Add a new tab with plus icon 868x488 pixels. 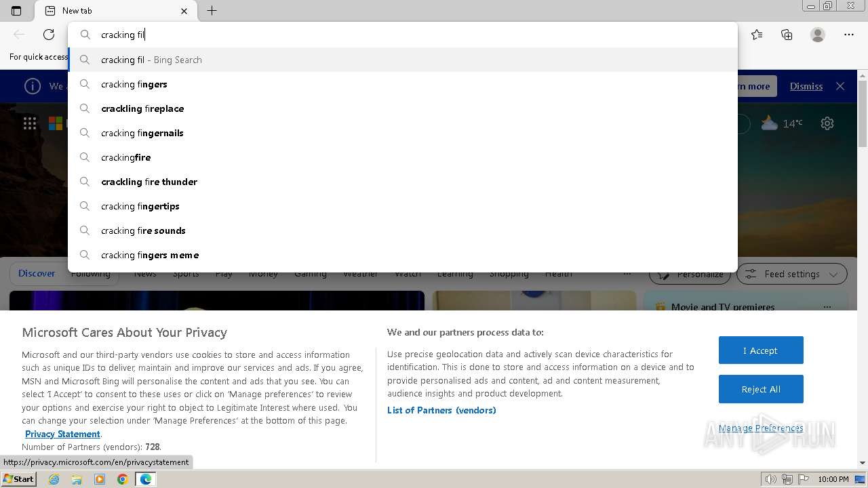coord(212,11)
